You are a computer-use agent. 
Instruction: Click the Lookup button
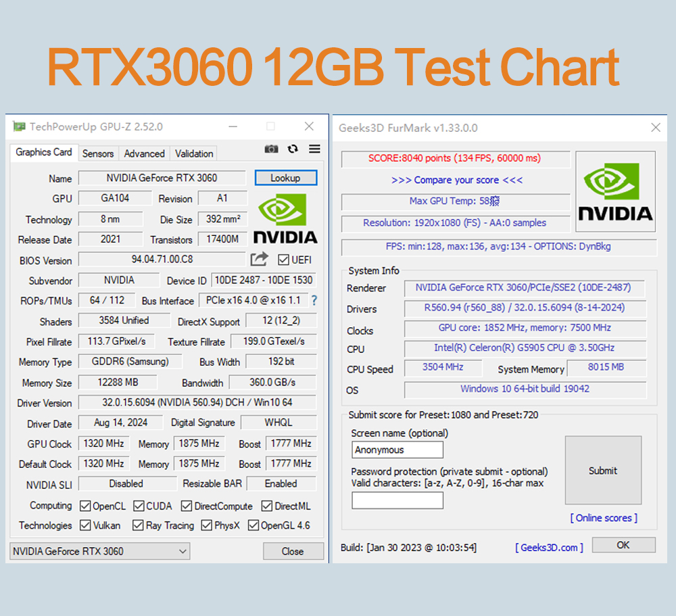tap(285, 178)
